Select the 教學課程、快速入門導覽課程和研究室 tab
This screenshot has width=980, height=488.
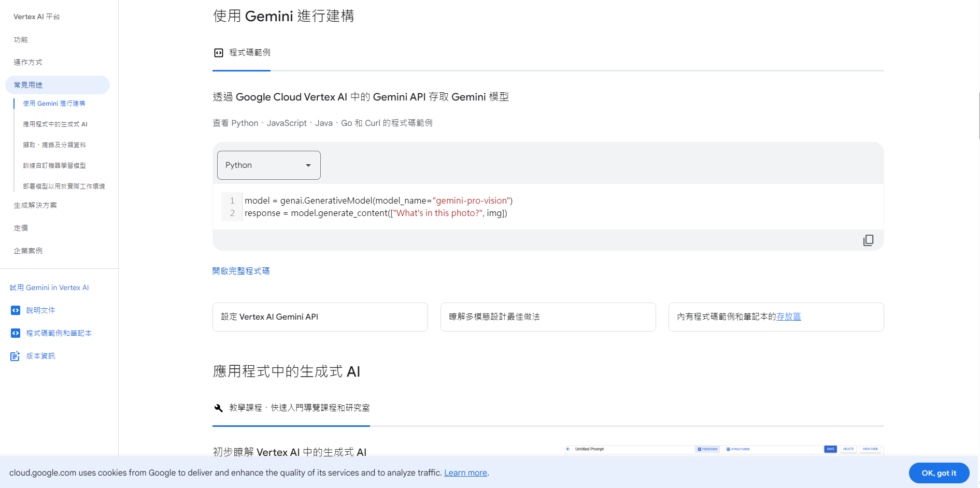pos(291,408)
